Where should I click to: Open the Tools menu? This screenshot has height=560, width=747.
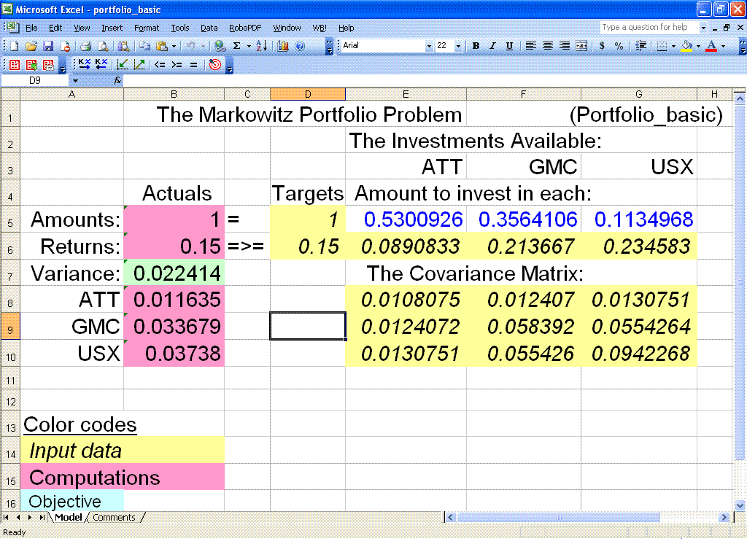[180, 28]
